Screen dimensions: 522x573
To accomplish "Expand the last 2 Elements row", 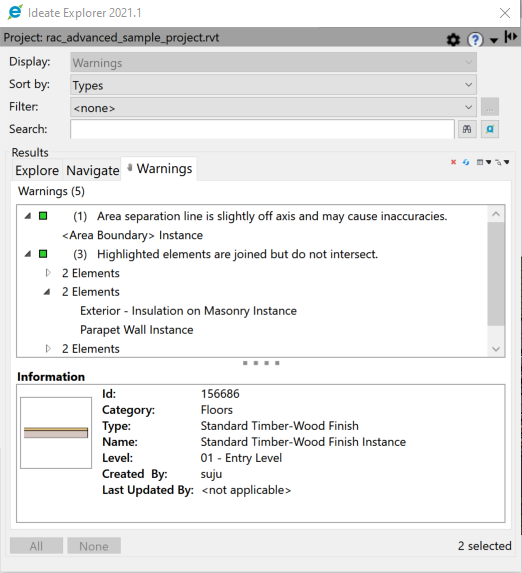I will [x=48, y=349].
